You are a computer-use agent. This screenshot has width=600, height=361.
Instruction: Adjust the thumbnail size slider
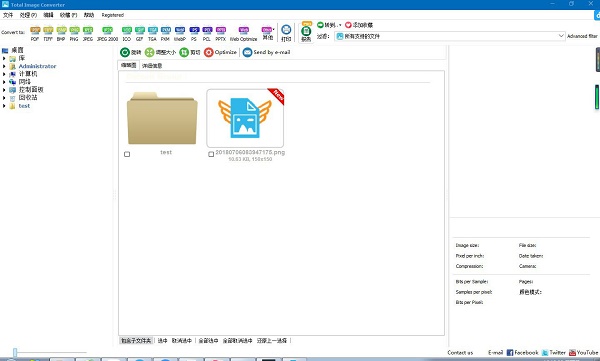coord(15,352)
